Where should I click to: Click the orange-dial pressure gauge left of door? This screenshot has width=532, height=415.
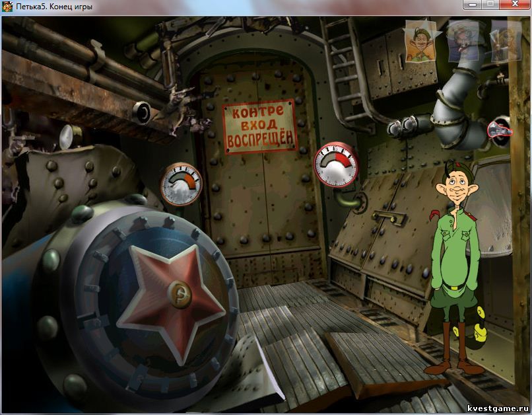(x=181, y=184)
